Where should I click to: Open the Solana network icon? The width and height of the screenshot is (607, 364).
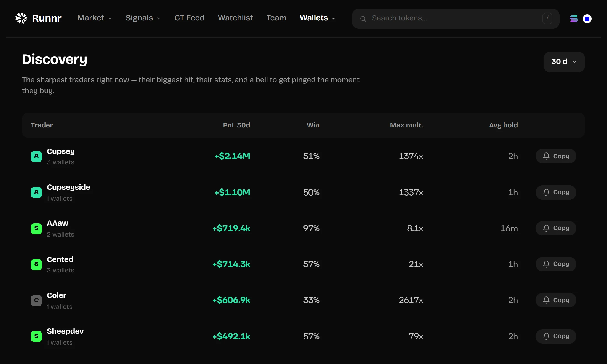(x=574, y=19)
